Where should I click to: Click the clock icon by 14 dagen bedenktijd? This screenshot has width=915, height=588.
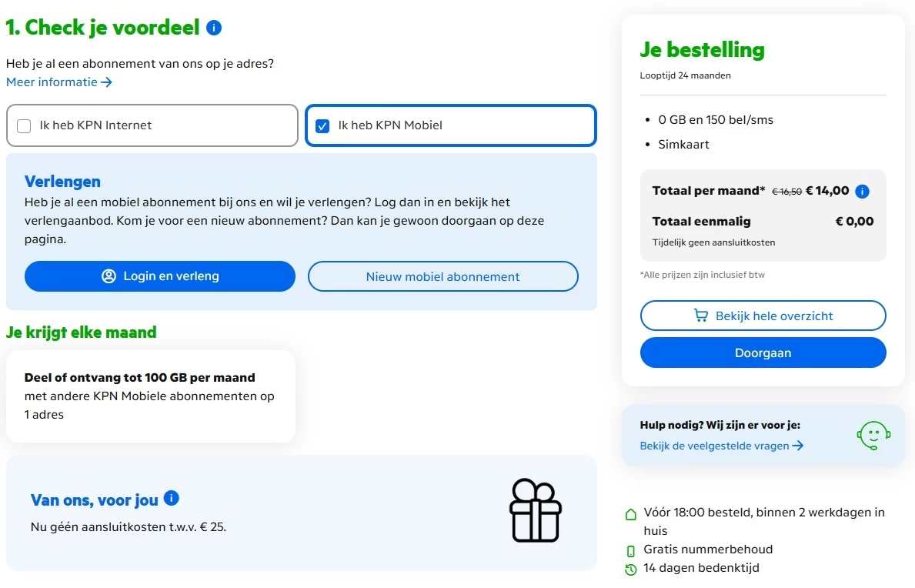click(x=631, y=570)
